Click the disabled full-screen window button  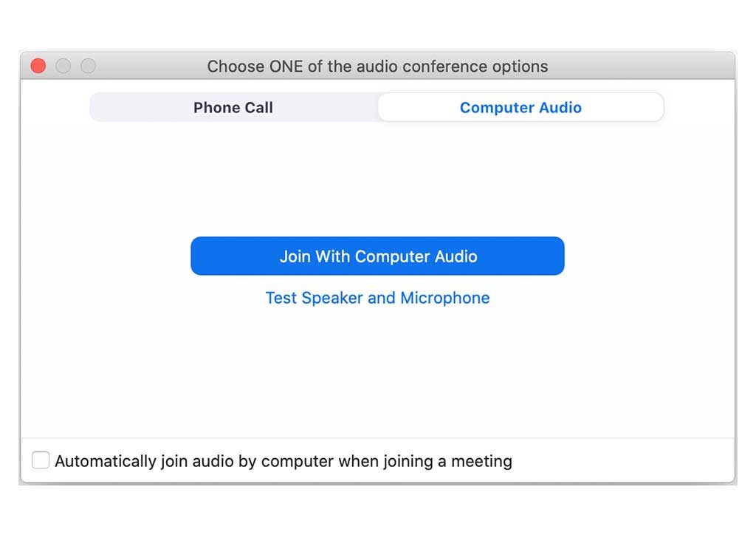(88, 67)
